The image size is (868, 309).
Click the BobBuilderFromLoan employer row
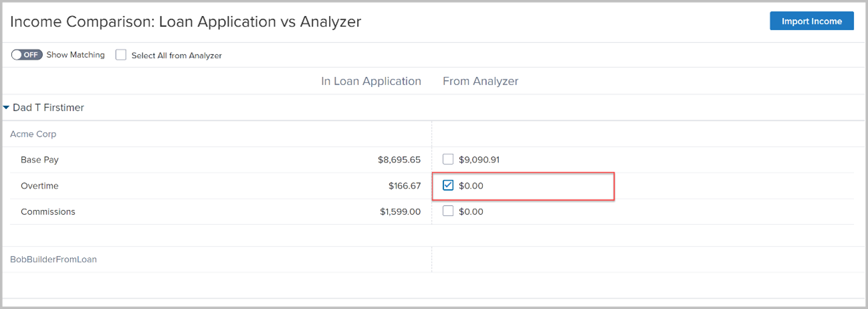click(53, 259)
